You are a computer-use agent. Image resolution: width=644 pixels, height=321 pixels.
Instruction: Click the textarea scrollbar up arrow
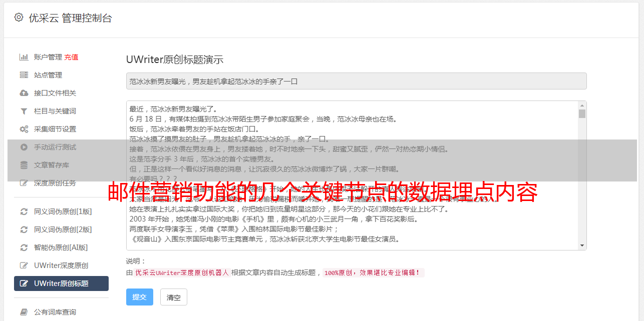coord(582,105)
